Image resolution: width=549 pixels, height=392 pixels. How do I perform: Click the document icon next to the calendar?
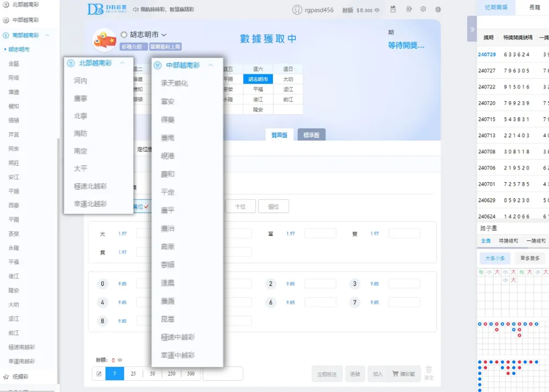point(409,9)
